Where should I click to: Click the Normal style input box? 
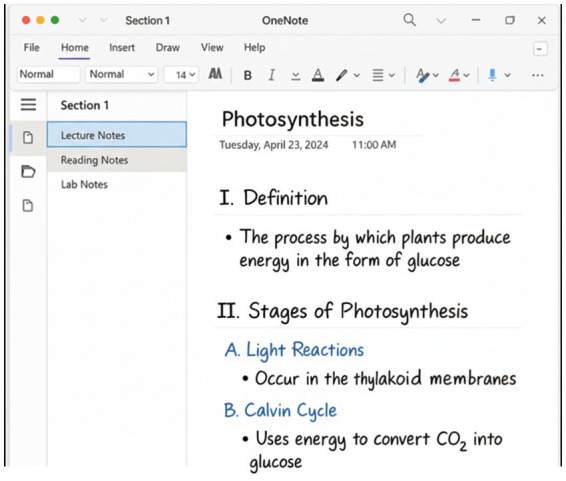48,74
